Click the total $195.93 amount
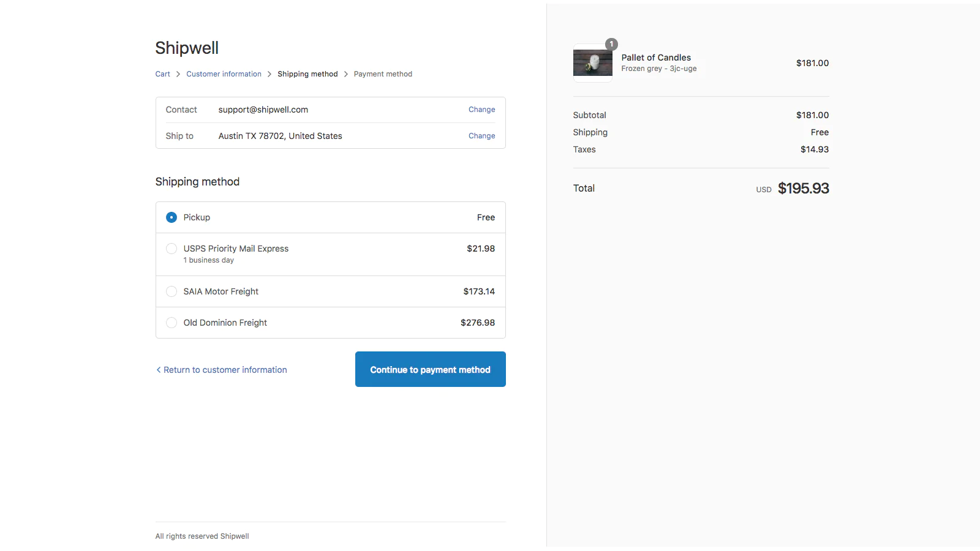 tap(803, 189)
